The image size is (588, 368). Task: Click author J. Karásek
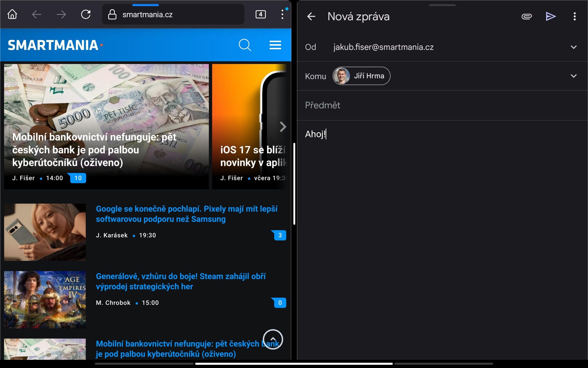[112, 235]
